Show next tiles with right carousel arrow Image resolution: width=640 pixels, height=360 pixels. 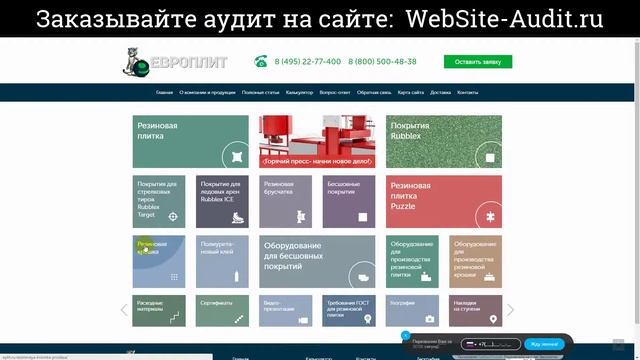click(510, 310)
